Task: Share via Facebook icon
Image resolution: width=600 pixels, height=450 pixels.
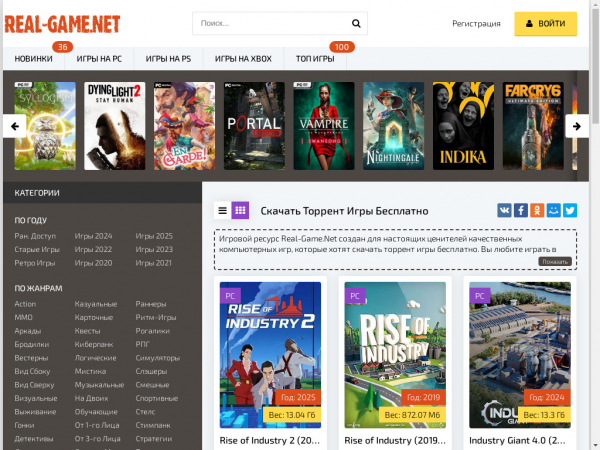Action: point(521,210)
